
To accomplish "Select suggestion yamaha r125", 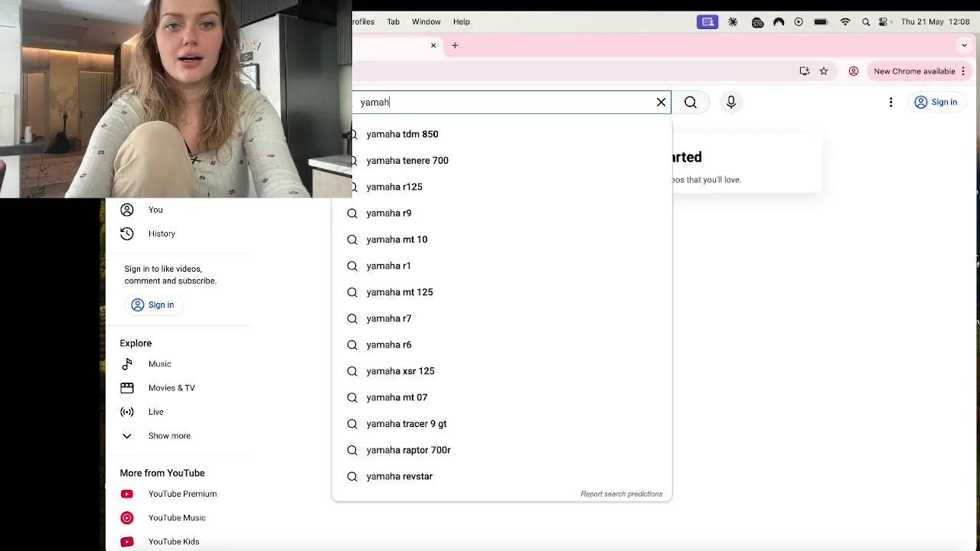I will [501, 187].
